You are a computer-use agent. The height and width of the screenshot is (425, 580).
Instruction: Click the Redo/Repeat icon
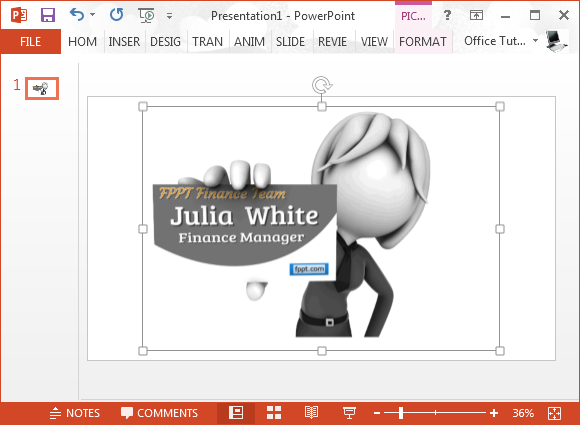coord(117,15)
